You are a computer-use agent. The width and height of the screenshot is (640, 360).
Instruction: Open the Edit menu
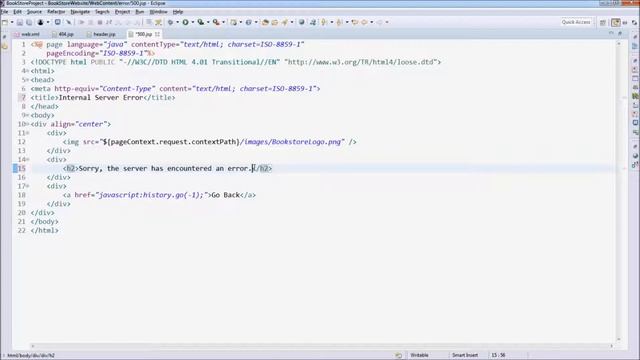tap(18, 12)
